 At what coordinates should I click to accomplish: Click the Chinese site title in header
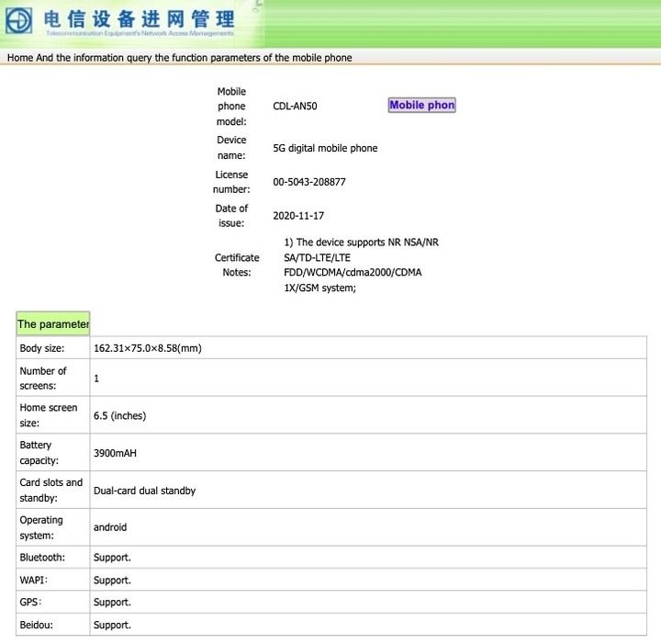tap(138, 17)
